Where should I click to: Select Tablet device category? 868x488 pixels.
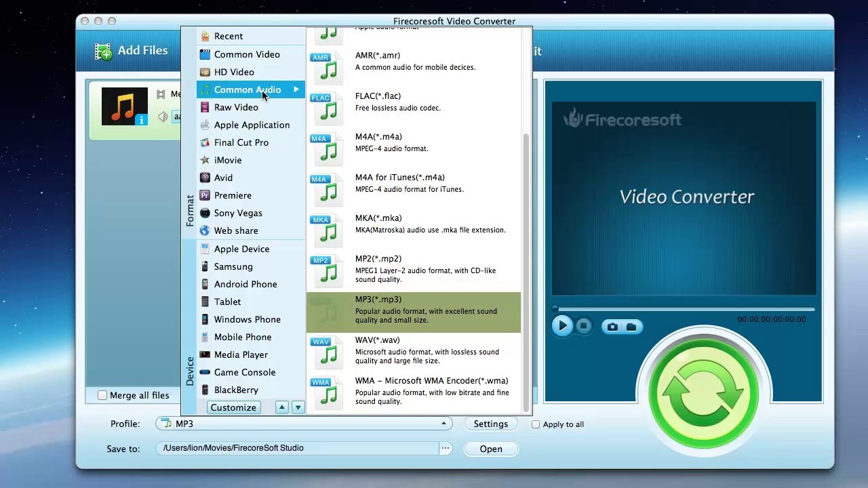click(251, 302)
